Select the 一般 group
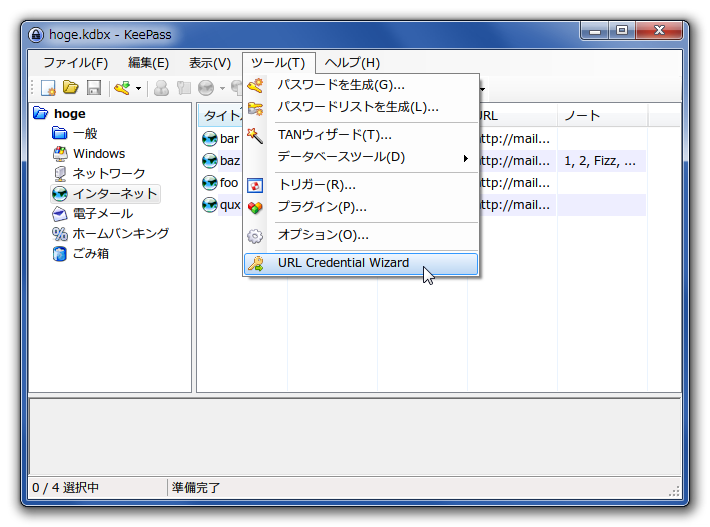The image size is (710, 527). 85,133
